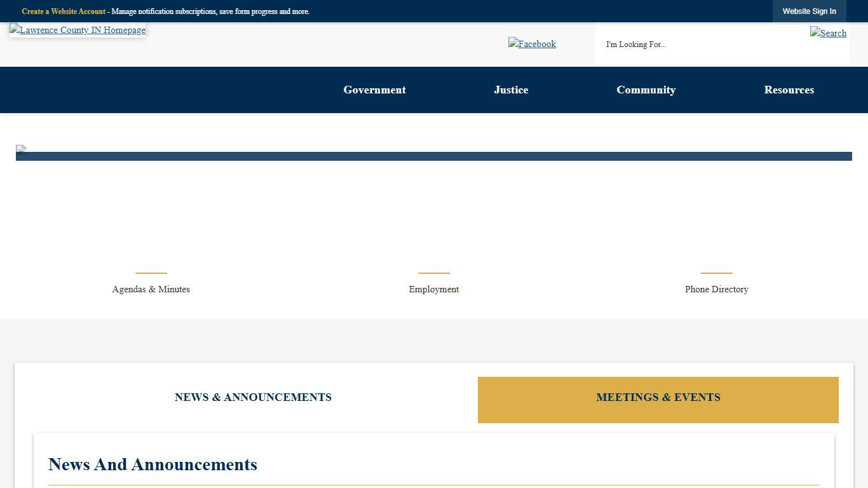Screen dimensions: 868x488
Task: Expand the Community navigation menu
Action: pyautogui.click(x=646, y=90)
